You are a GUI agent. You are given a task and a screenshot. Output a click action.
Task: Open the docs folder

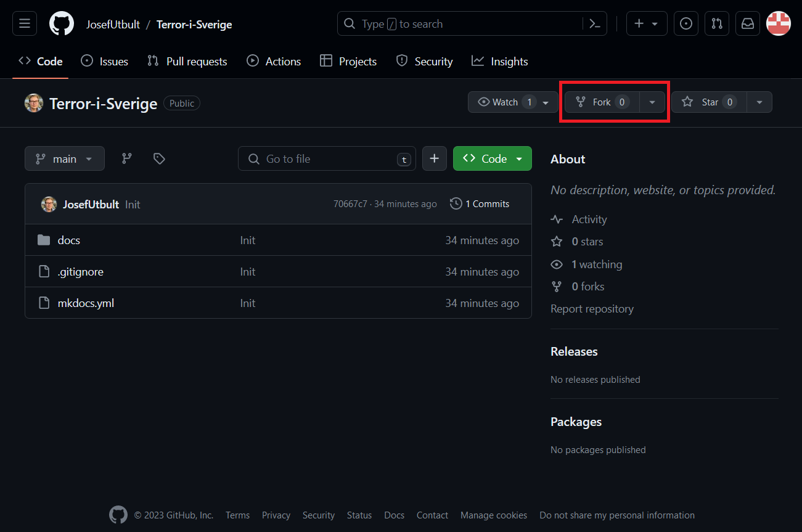coord(69,240)
